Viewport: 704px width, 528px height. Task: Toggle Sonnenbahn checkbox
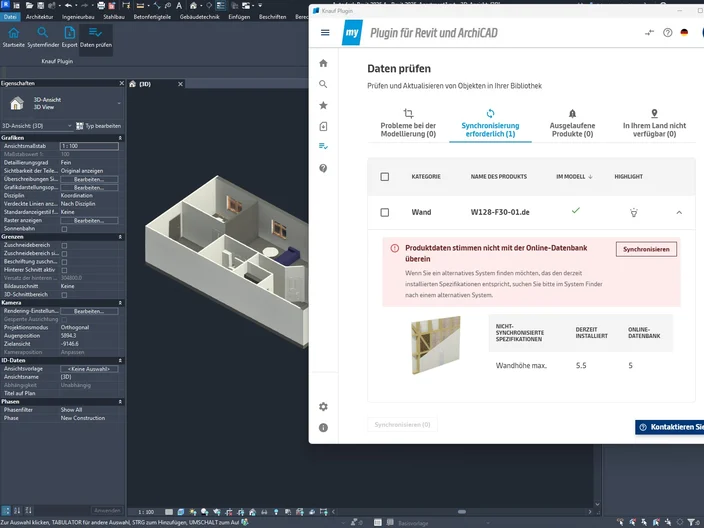coord(64,229)
